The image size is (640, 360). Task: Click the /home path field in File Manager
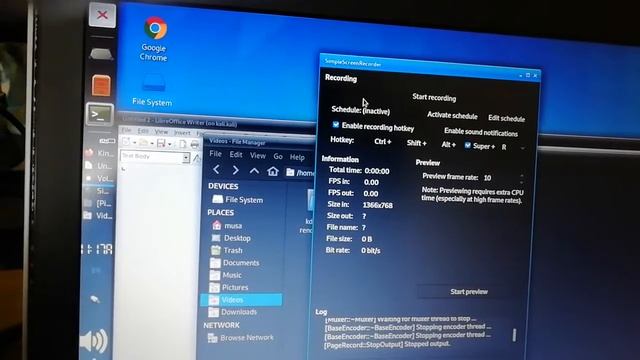click(x=300, y=173)
